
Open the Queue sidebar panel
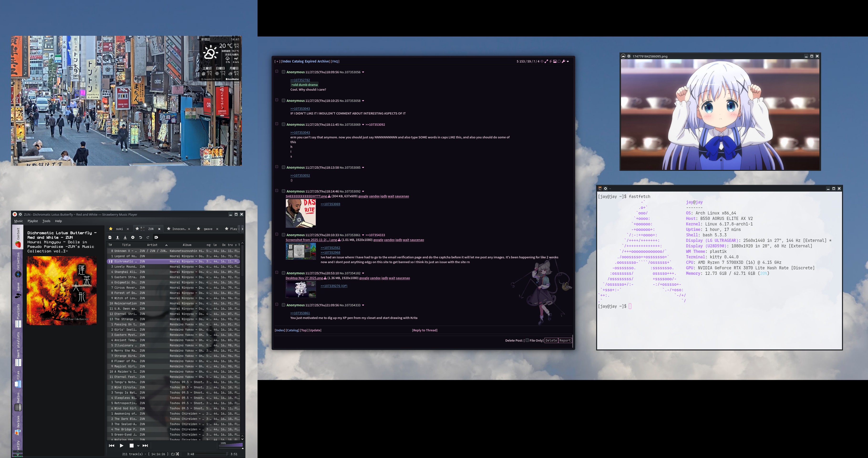pos(18,291)
